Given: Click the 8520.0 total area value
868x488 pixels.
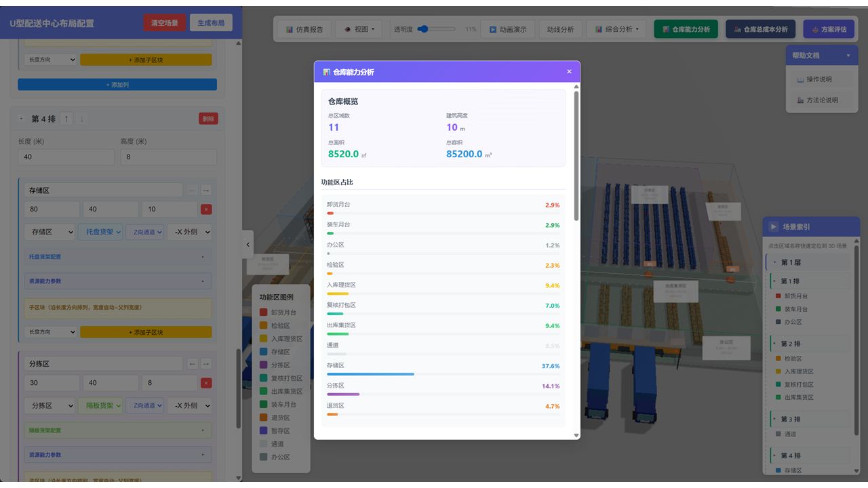Looking at the screenshot, I should point(343,155).
